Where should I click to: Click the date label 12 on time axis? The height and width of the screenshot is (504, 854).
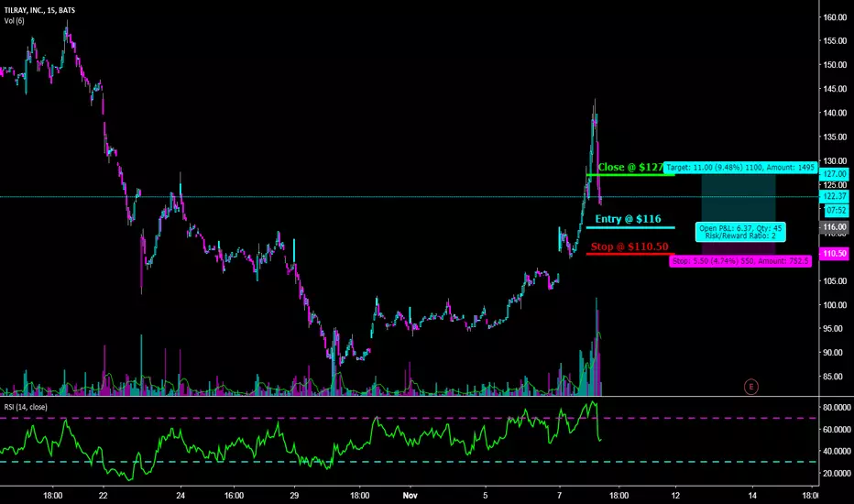675,495
